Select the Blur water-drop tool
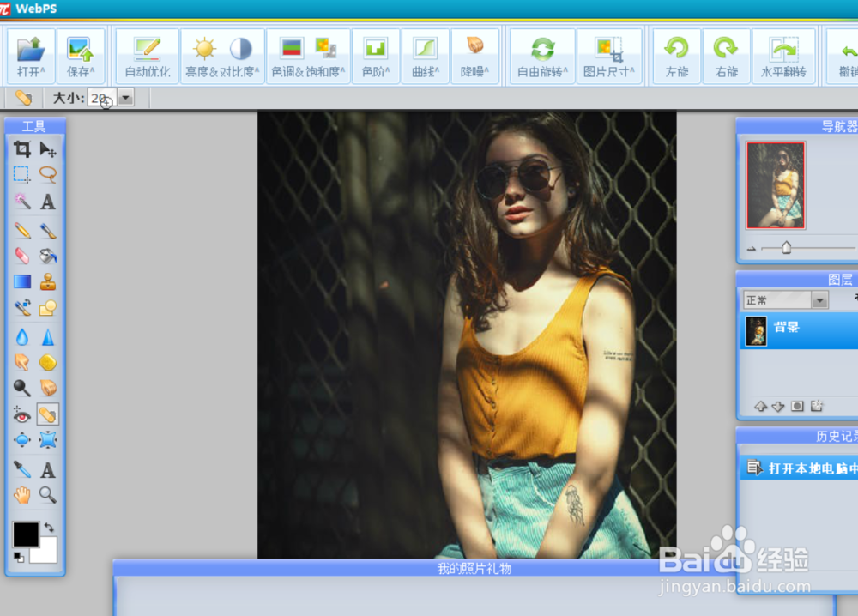This screenshot has height=616, width=858. pyautogui.click(x=22, y=336)
